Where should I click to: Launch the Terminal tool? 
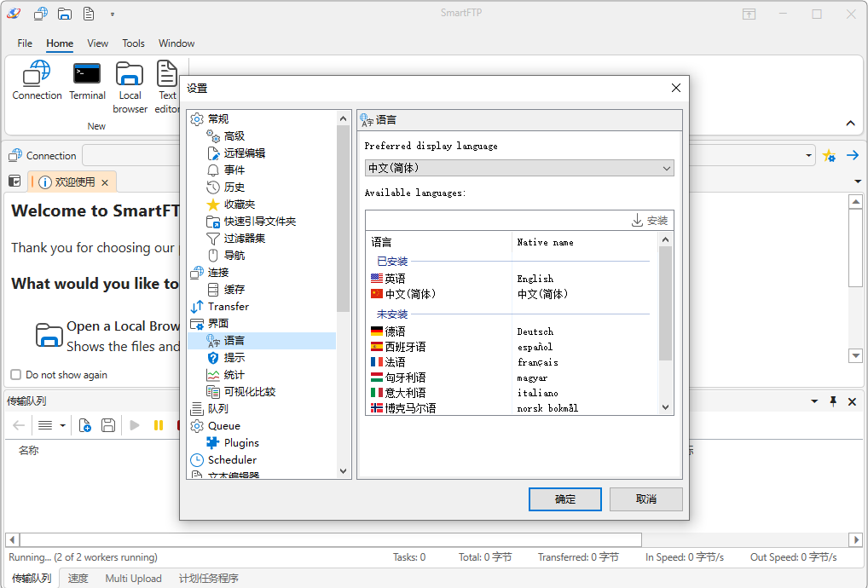[x=87, y=81]
